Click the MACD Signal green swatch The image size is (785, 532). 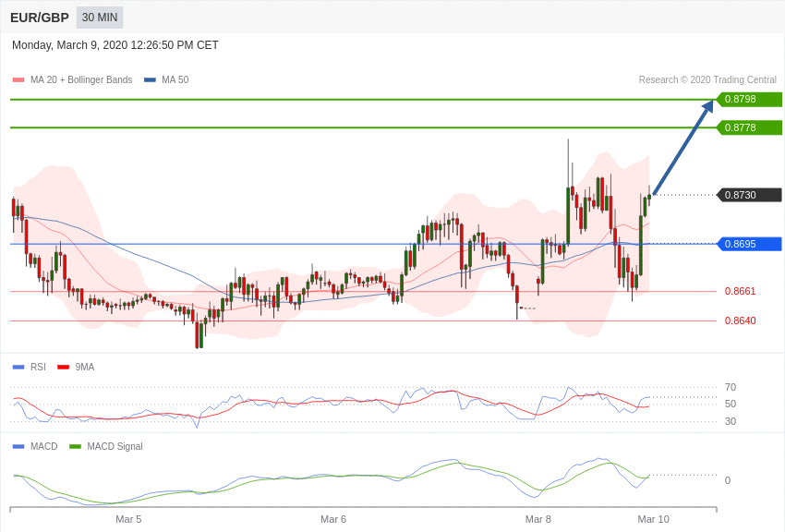(75, 446)
